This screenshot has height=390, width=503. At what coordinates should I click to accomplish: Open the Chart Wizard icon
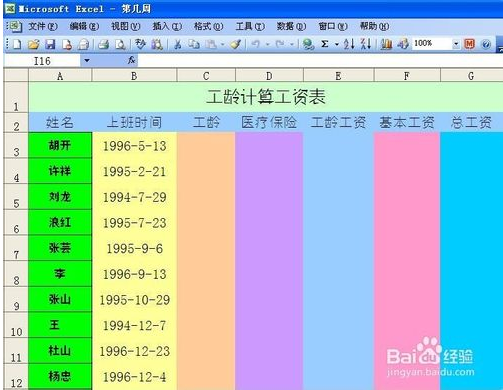[x=386, y=44]
